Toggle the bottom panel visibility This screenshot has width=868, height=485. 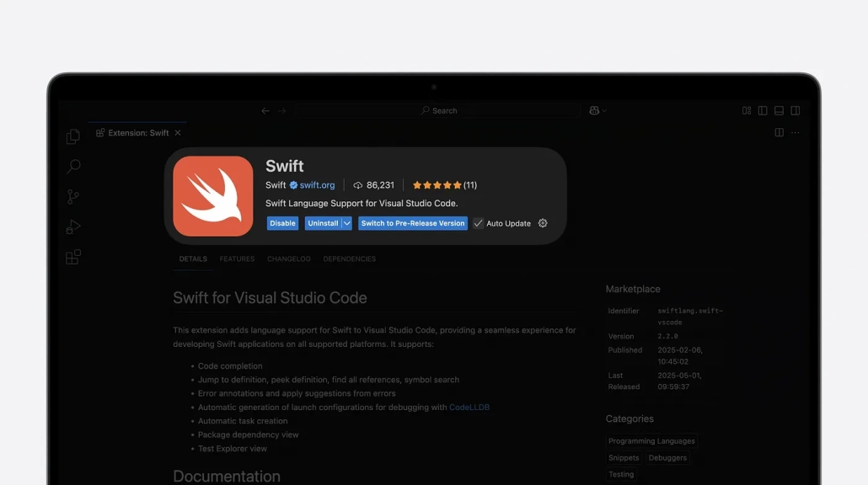tap(779, 110)
